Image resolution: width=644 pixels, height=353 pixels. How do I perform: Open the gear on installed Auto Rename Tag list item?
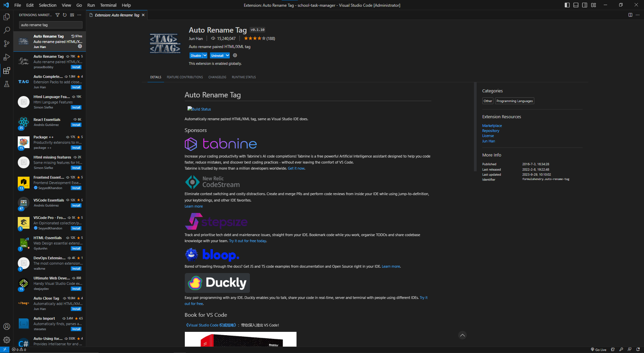pos(80,46)
